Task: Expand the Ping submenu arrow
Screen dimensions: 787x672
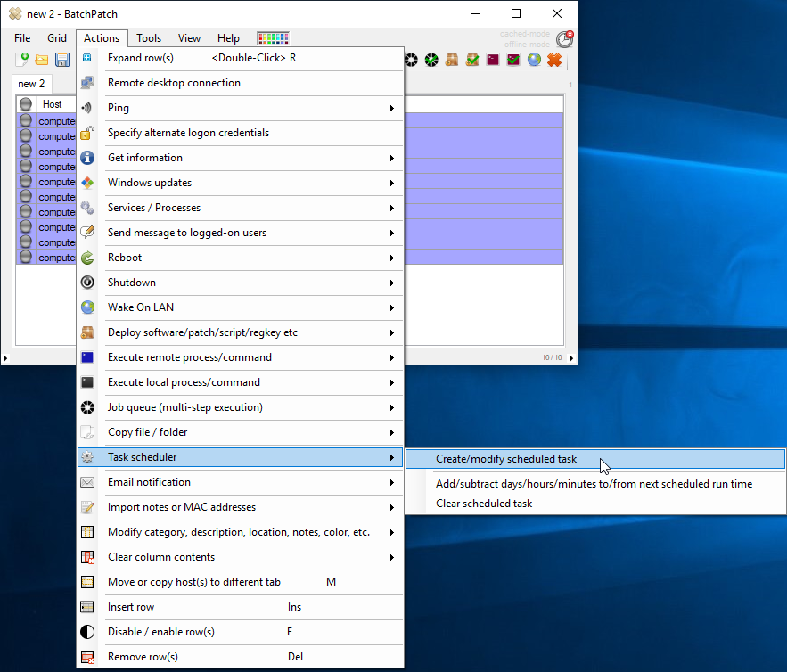Action: (391, 108)
